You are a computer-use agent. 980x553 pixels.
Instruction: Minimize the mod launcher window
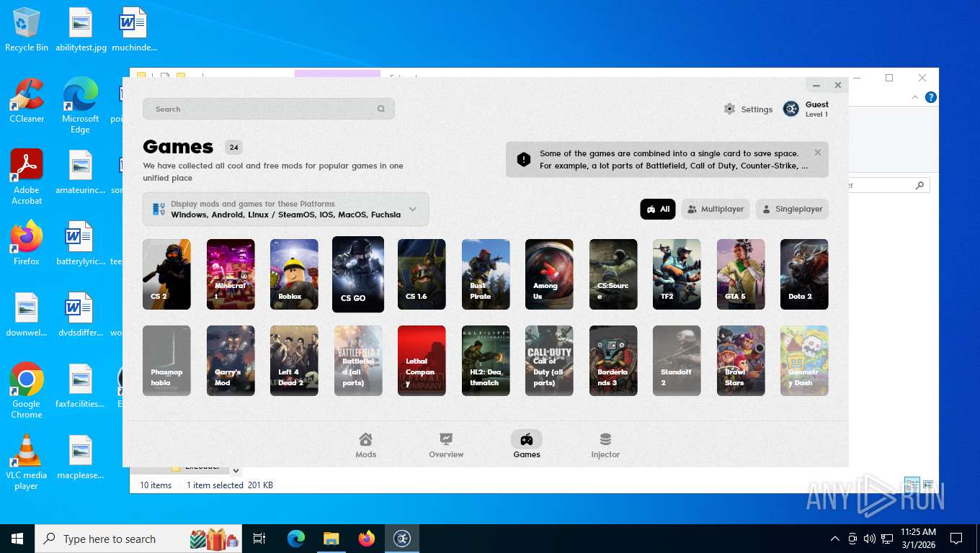click(x=816, y=86)
